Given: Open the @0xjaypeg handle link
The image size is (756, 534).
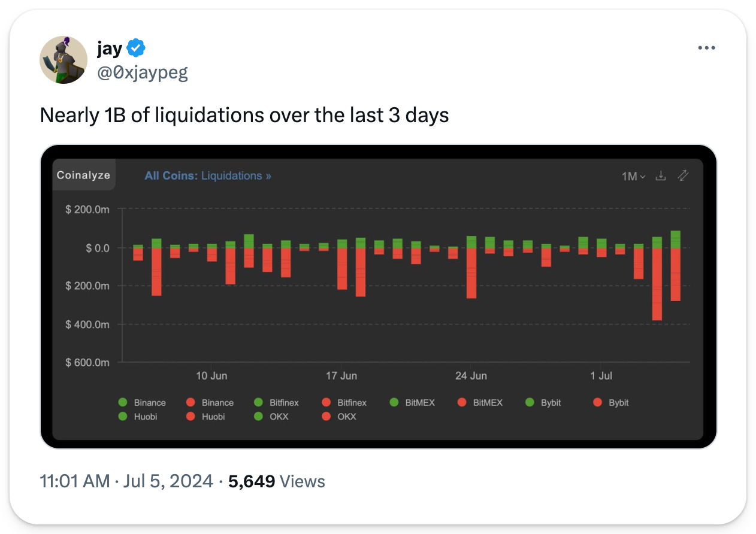Looking at the screenshot, I should pyautogui.click(x=142, y=72).
